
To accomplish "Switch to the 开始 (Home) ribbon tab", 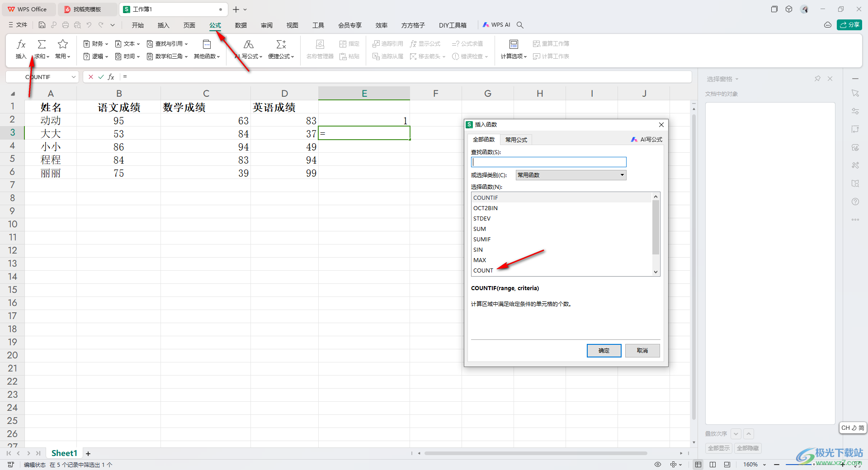I will 138,25.
